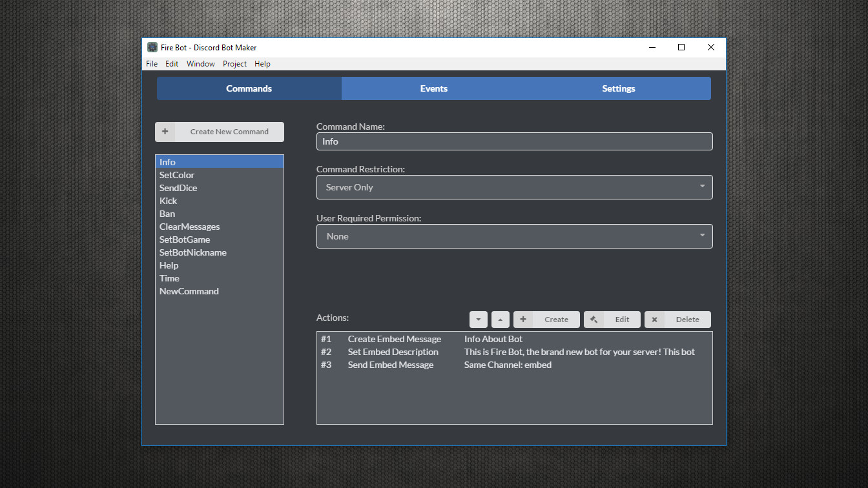Select the Commands tab
This screenshot has height=488, width=868.
[249, 88]
